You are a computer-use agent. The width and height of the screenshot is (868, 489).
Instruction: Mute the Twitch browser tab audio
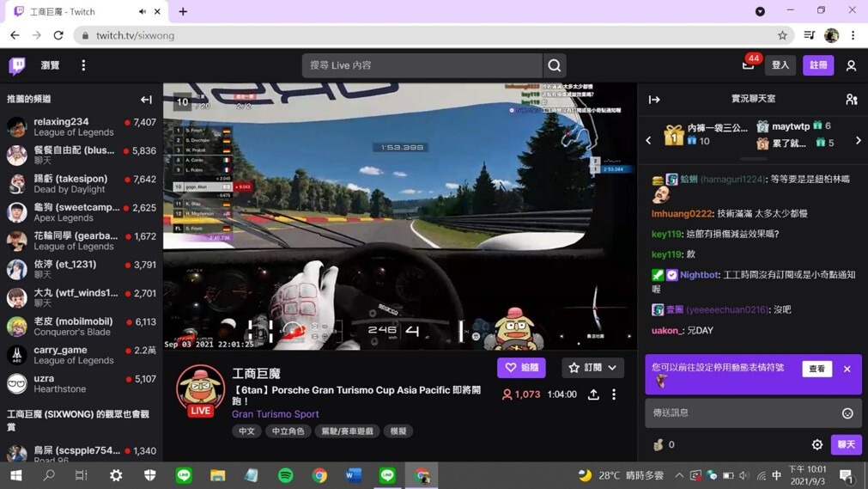pyautogui.click(x=143, y=12)
